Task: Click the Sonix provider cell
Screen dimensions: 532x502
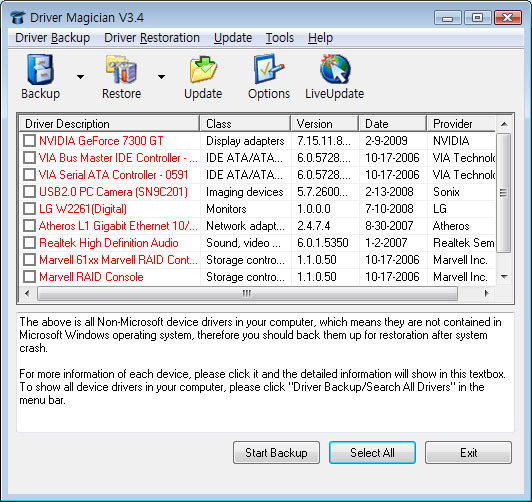Action: [446, 192]
